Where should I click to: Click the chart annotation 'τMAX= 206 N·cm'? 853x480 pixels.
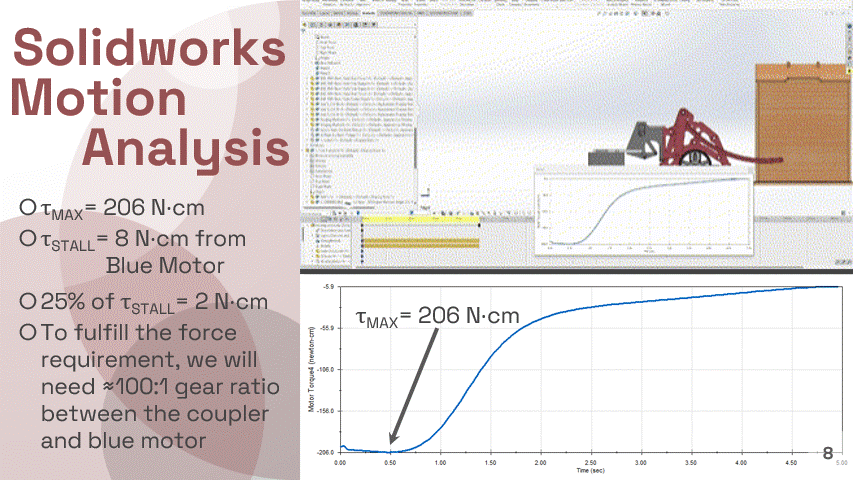[x=437, y=317]
